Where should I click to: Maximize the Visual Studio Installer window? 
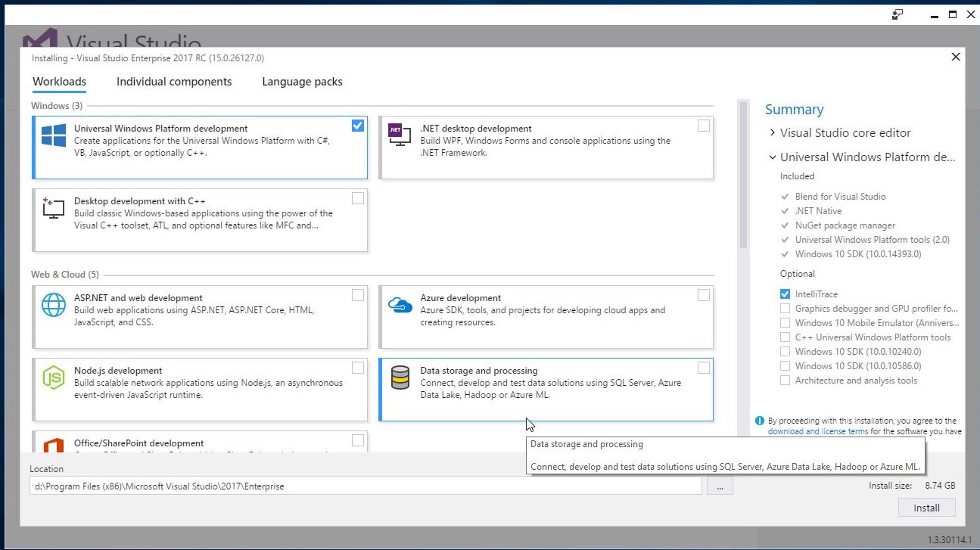[953, 14]
